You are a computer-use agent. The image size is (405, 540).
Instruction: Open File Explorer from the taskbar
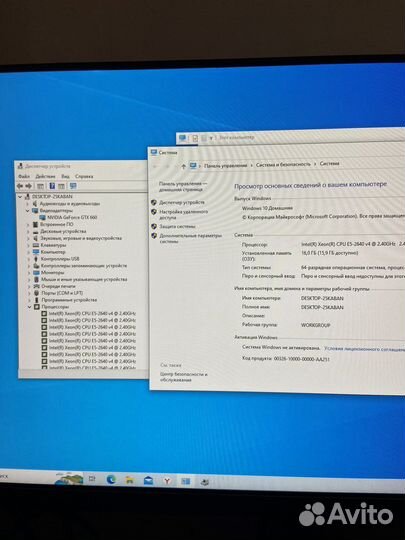(130, 480)
